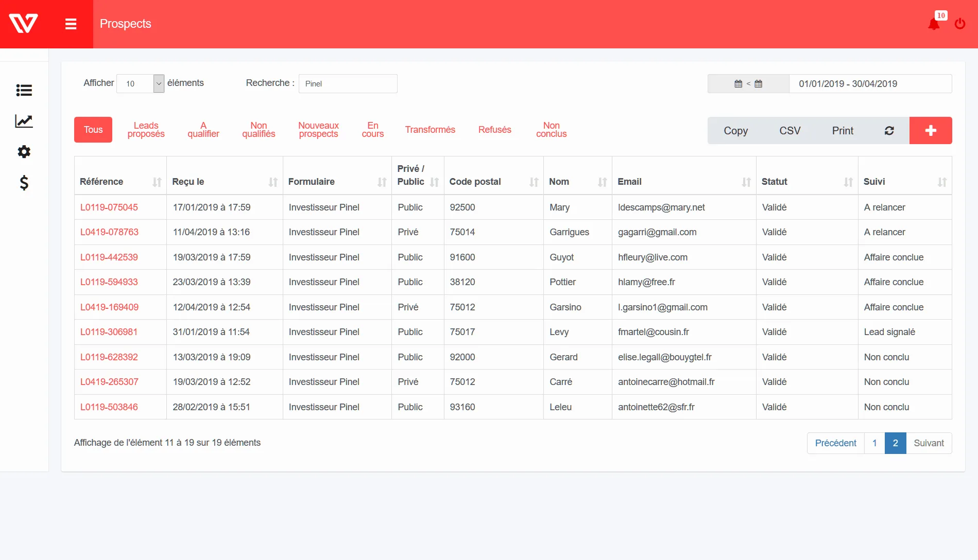Click the active page 2 button
978x560 pixels.
click(x=895, y=443)
